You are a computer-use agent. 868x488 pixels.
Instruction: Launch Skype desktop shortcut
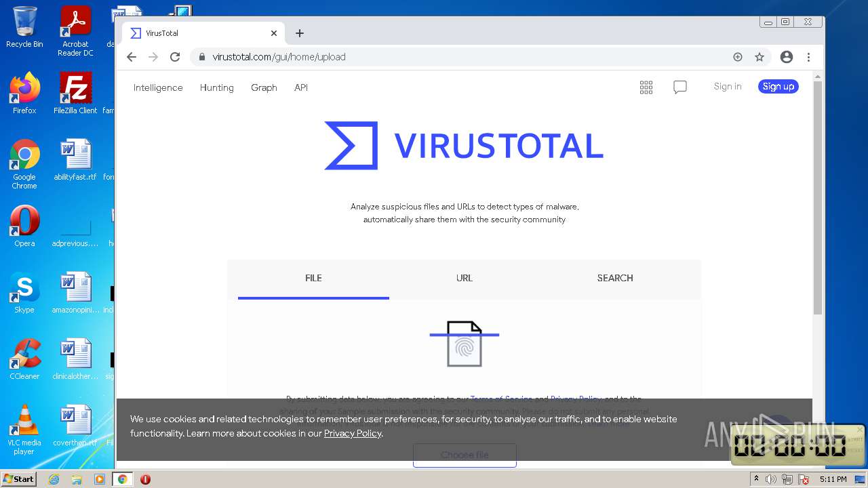(24, 293)
